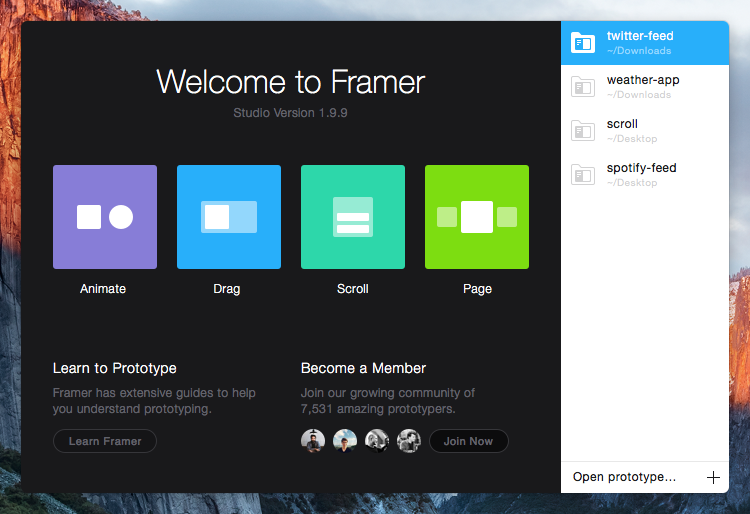Open the Drag example tile
750x514 pixels.
[229, 217]
